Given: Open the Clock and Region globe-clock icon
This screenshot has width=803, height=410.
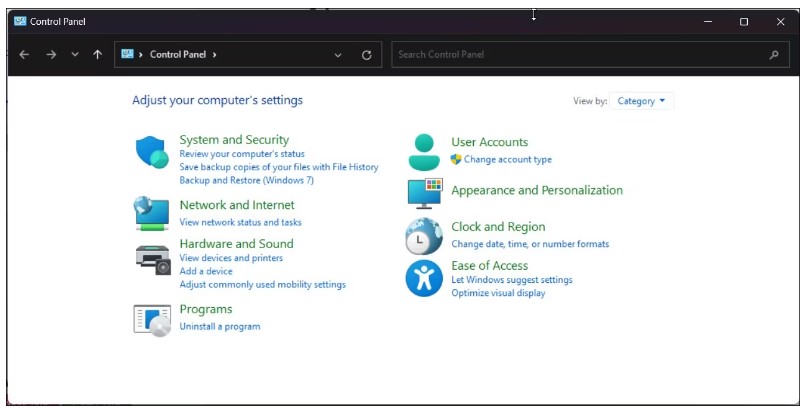Looking at the screenshot, I should point(424,236).
